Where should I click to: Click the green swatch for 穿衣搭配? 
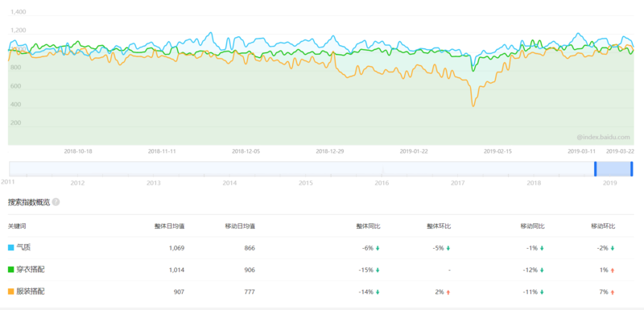(x=11, y=270)
